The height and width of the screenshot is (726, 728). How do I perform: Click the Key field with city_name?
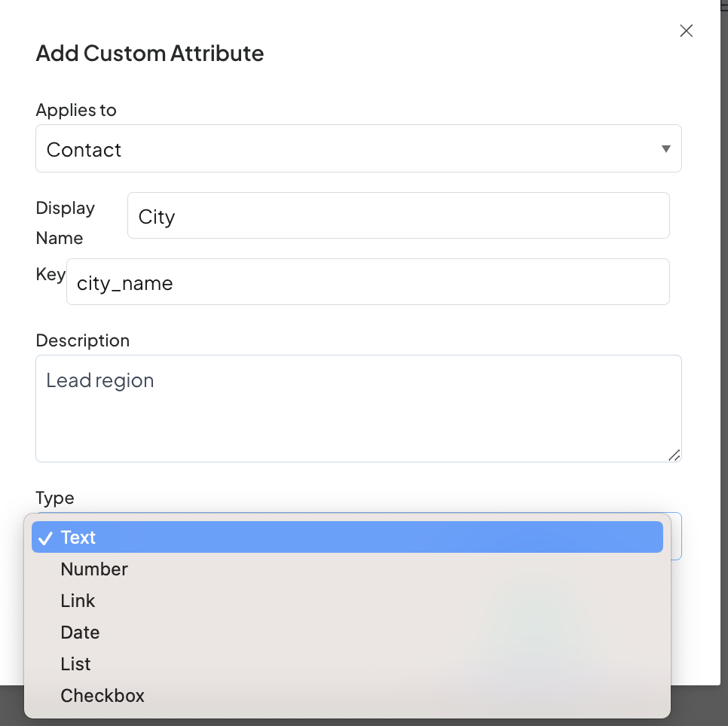click(368, 282)
